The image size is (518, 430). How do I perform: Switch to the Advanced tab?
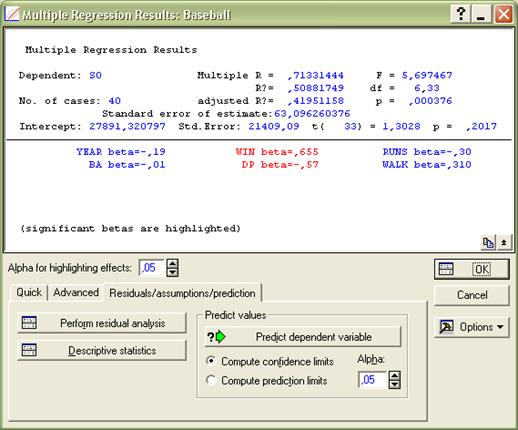tap(76, 292)
